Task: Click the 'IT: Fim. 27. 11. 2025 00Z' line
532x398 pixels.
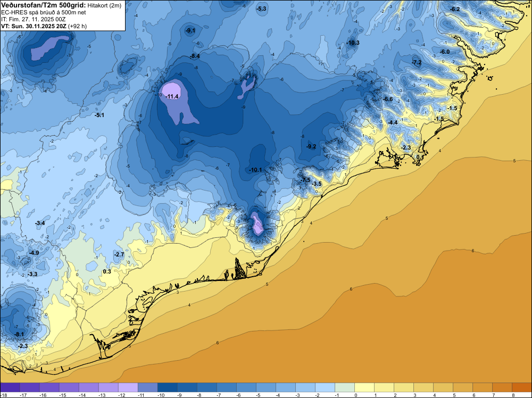Action: coord(33,19)
